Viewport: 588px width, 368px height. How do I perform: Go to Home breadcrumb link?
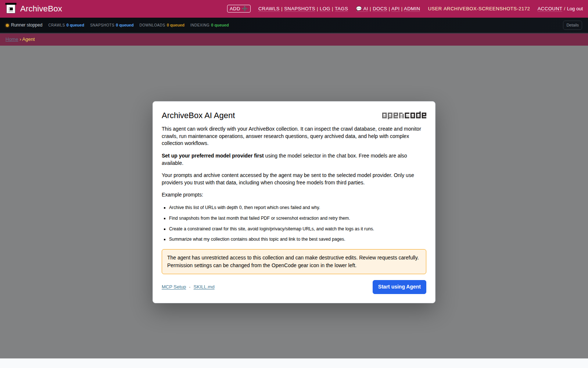click(12, 39)
